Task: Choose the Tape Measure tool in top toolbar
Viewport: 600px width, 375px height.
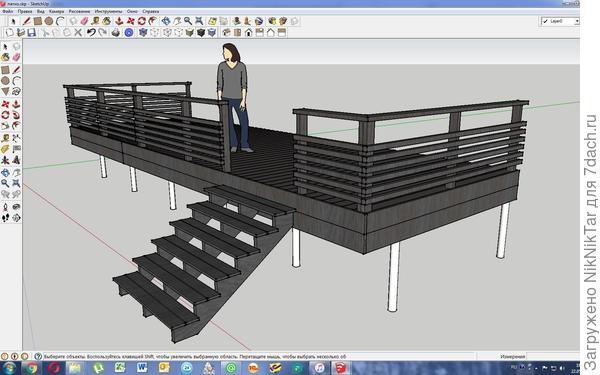Action: coord(95,21)
